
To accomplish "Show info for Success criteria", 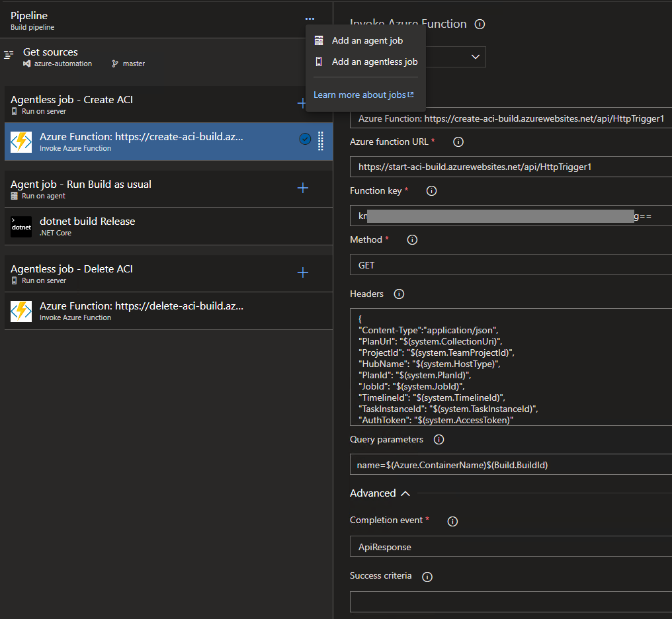I will (427, 577).
